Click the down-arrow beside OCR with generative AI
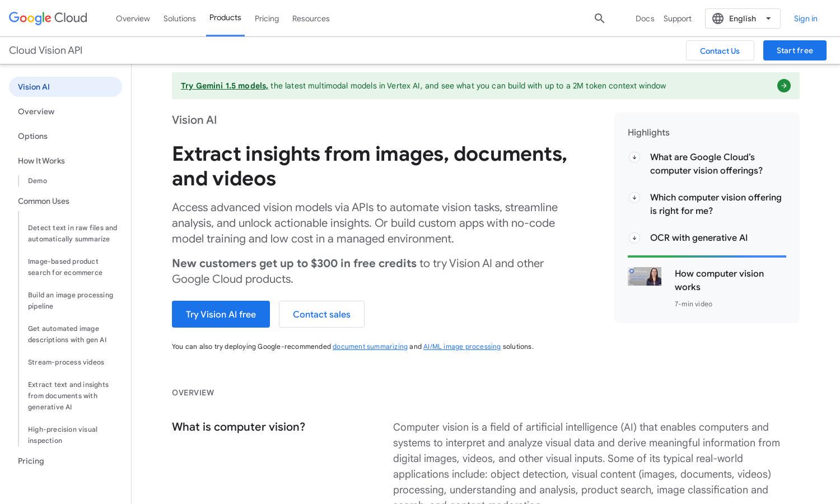 point(634,238)
